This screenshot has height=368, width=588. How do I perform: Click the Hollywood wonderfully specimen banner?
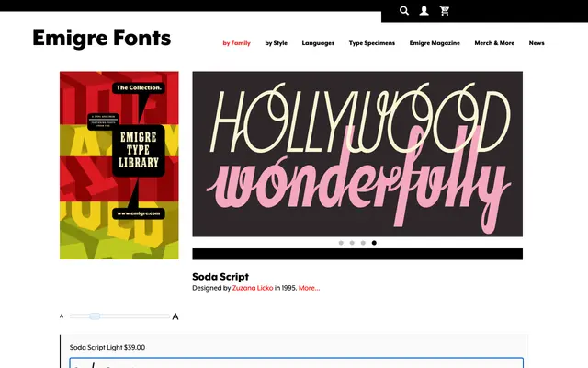tap(357, 154)
